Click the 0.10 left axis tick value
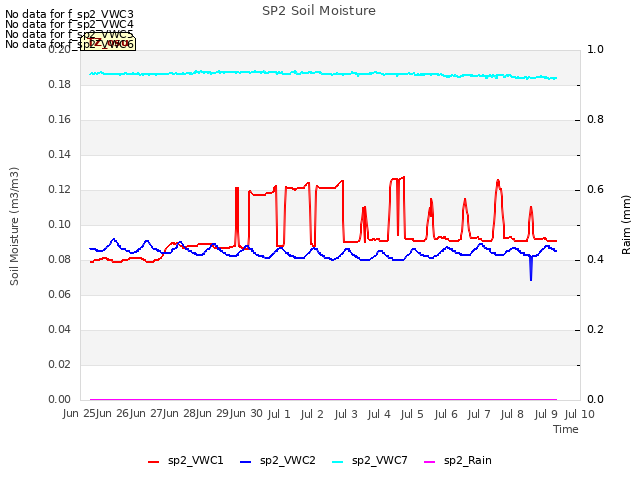640x480 pixels. coord(60,224)
